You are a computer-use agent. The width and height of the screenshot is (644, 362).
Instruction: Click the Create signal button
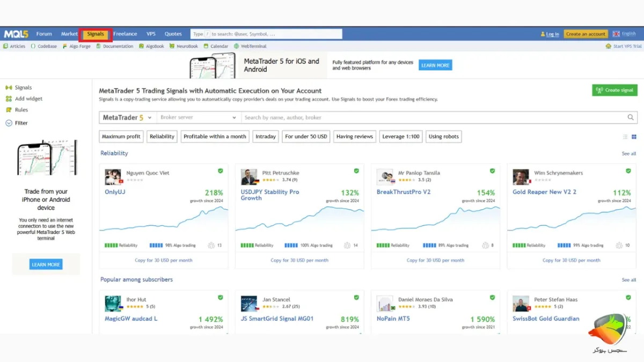point(615,90)
